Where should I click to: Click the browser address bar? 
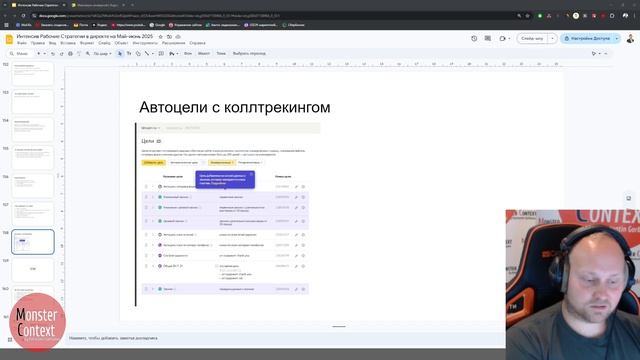(269, 16)
